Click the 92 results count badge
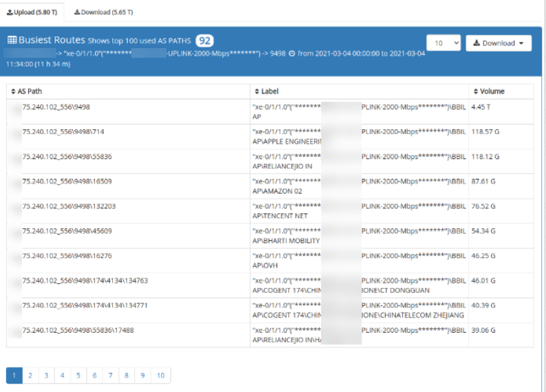 (x=205, y=41)
